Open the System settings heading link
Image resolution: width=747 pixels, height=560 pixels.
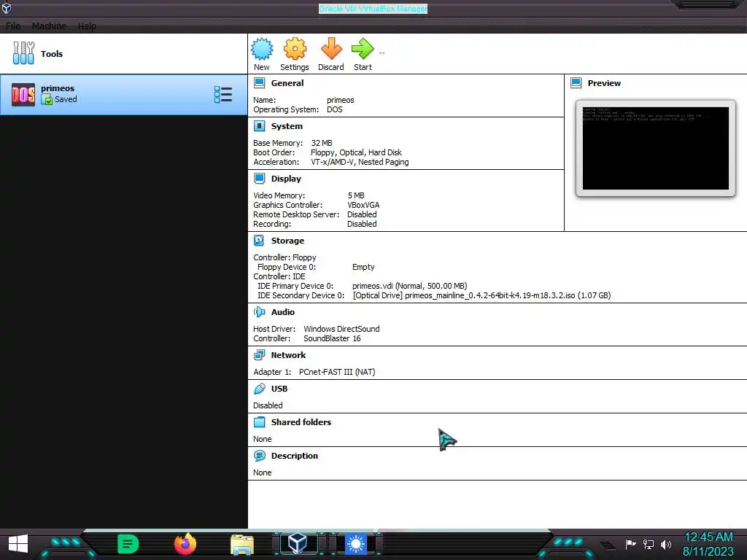pyautogui.click(x=287, y=126)
